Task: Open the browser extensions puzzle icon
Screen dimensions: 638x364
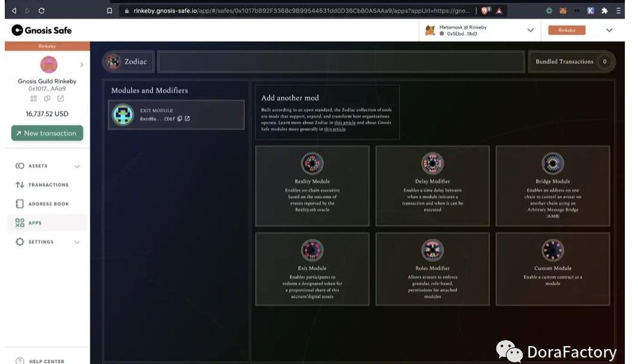Action: [605, 11]
